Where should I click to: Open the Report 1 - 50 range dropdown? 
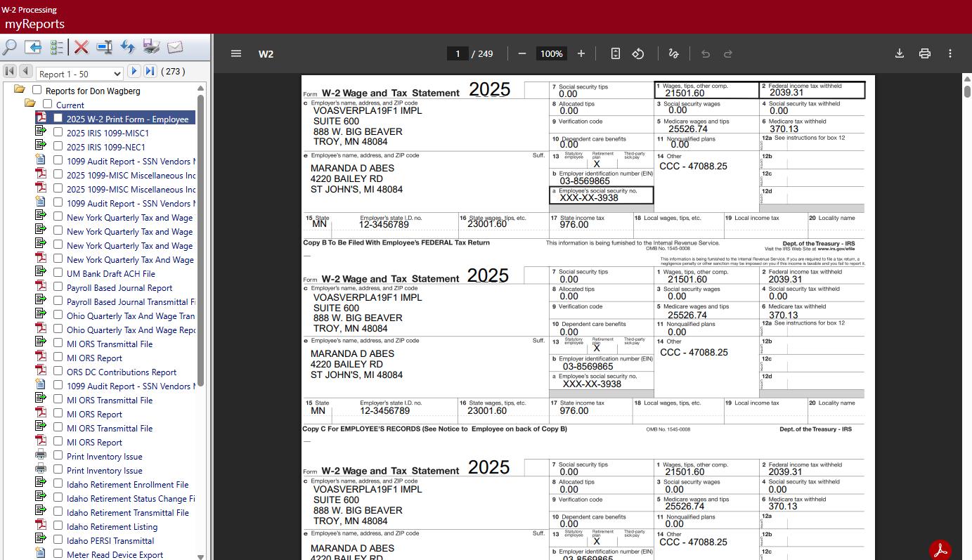click(x=80, y=74)
